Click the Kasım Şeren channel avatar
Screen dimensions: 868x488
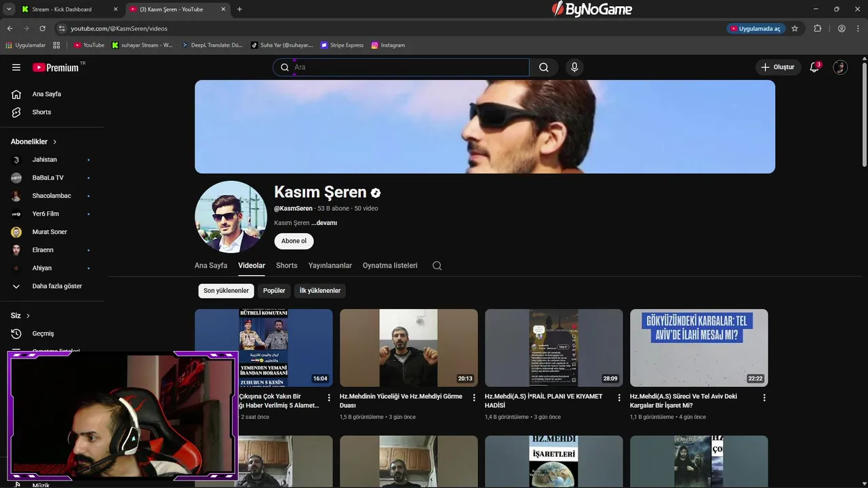231,217
